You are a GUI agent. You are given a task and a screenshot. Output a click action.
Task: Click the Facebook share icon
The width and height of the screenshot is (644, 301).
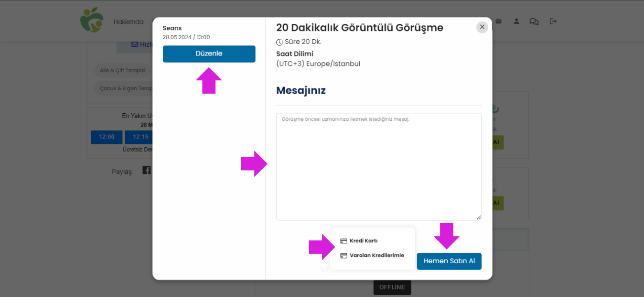click(x=147, y=170)
